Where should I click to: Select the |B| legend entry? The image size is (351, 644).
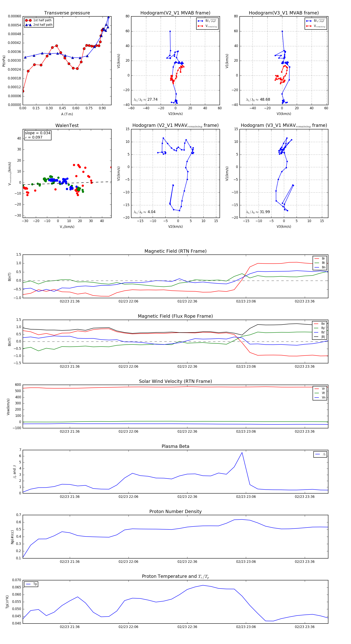tap(320, 337)
